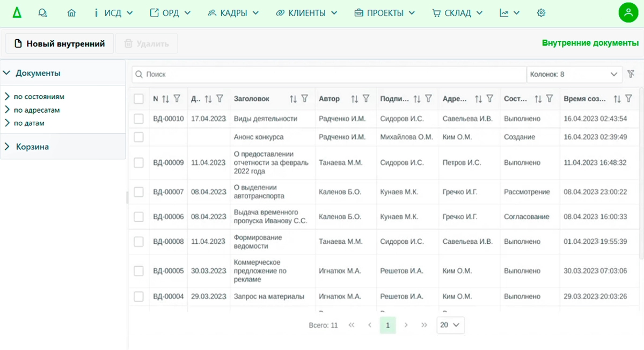Go to the next page arrow

pos(406,325)
